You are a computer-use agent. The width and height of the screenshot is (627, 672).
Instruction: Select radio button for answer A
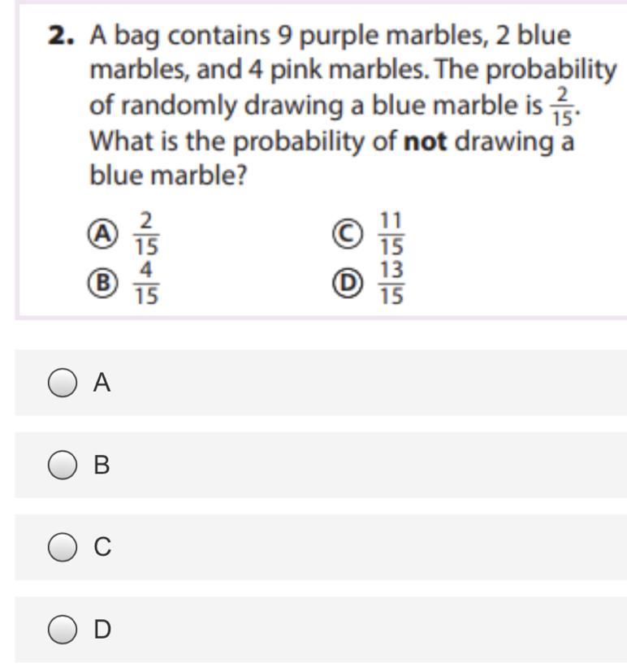pos(63,382)
